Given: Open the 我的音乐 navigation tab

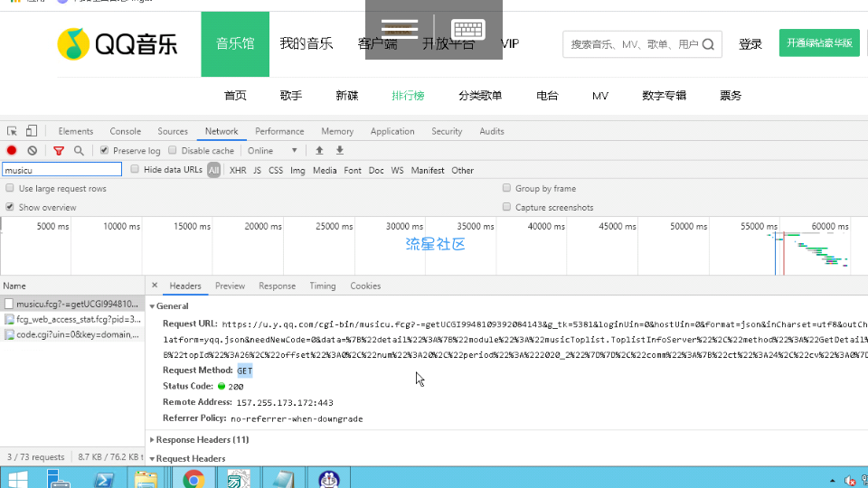Looking at the screenshot, I should pos(307,43).
